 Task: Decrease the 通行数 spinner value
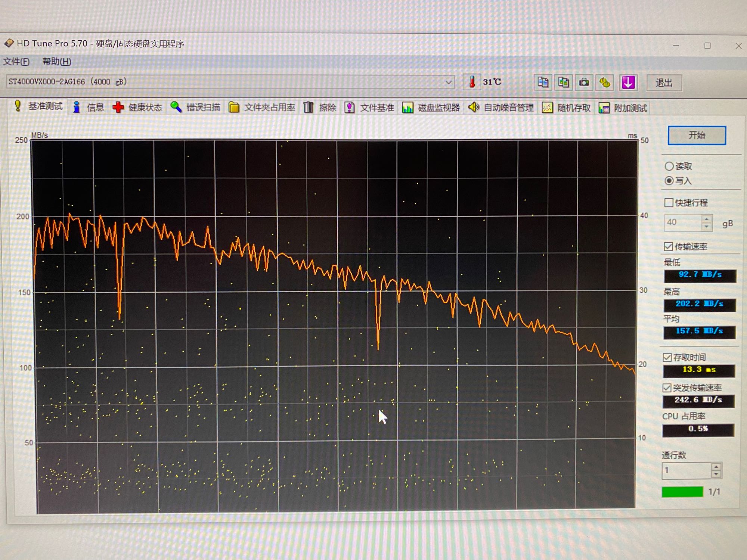pos(716,475)
